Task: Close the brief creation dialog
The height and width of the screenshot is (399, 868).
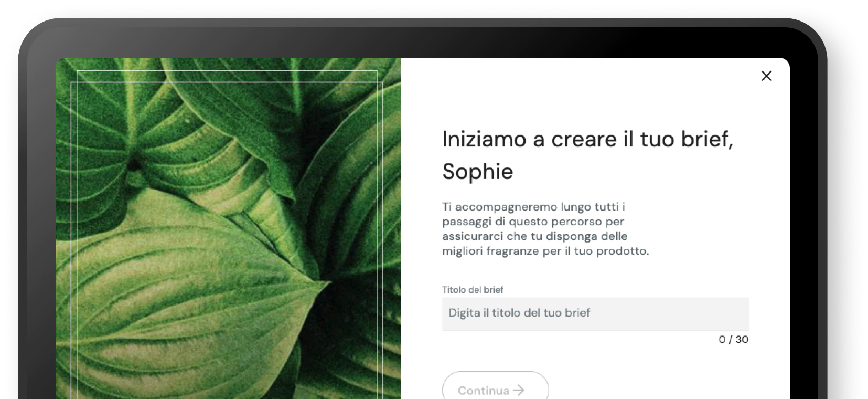Action: coord(766,76)
